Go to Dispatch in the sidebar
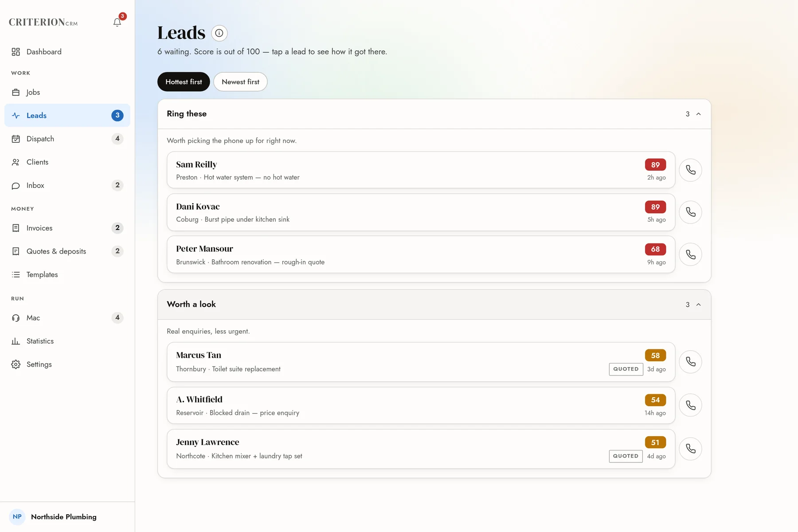The image size is (798, 532). [x=67, y=139]
